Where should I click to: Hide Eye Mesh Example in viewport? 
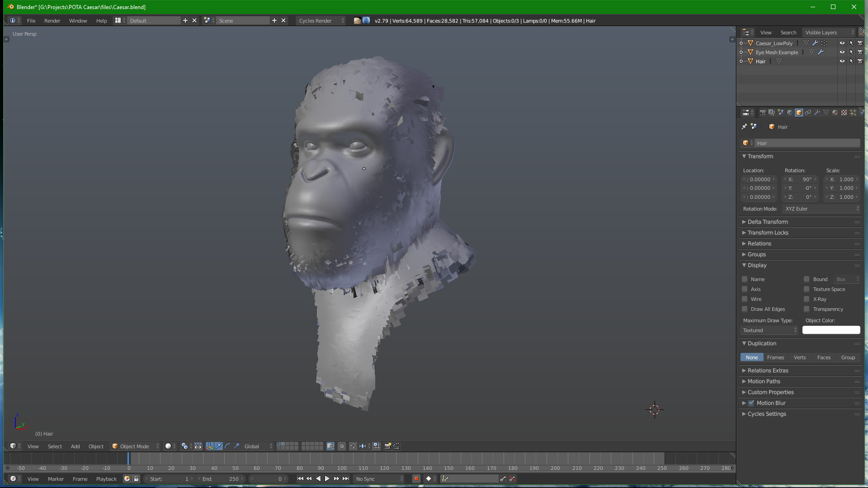click(842, 52)
